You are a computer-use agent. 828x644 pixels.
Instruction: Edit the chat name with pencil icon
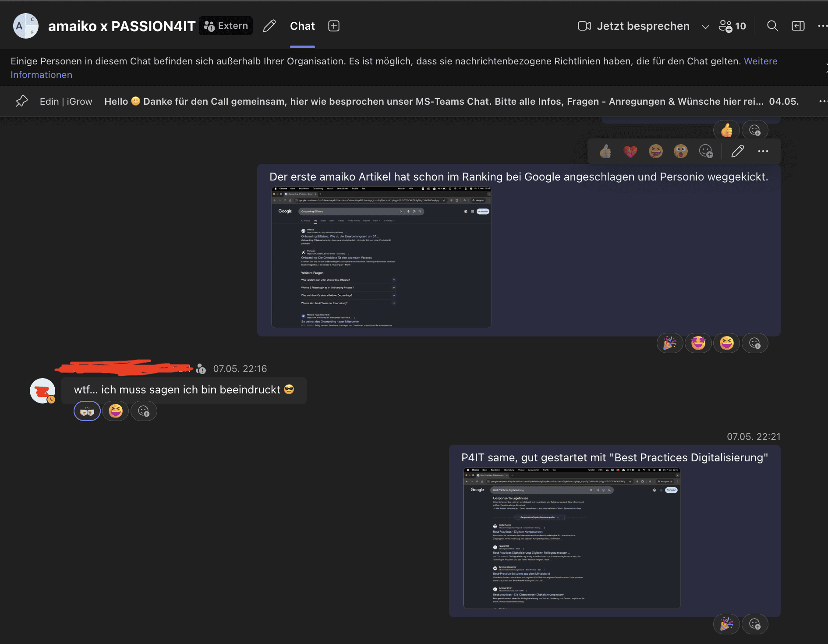[x=269, y=26]
